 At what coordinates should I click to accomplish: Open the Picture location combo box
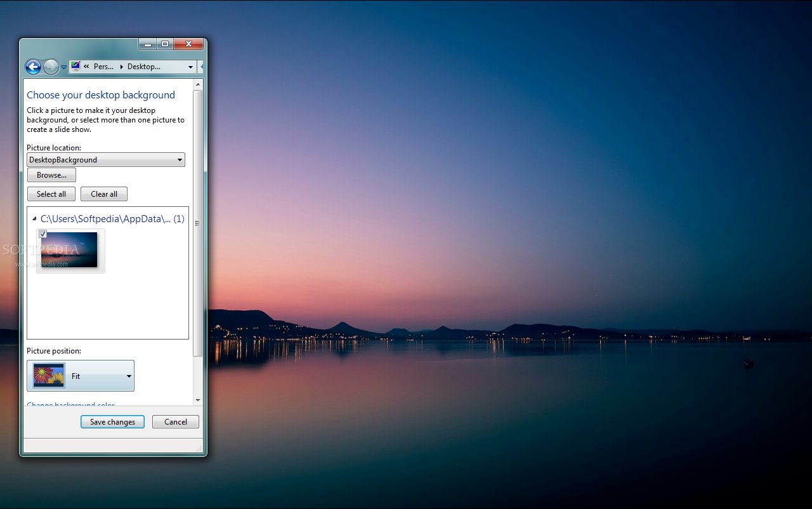coord(106,160)
